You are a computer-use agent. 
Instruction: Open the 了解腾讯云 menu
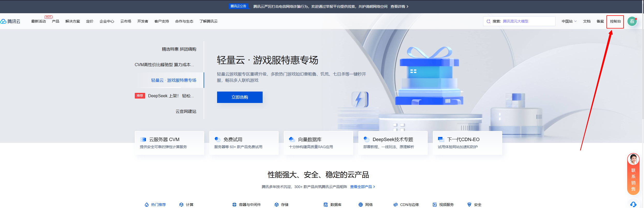click(209, 21)
